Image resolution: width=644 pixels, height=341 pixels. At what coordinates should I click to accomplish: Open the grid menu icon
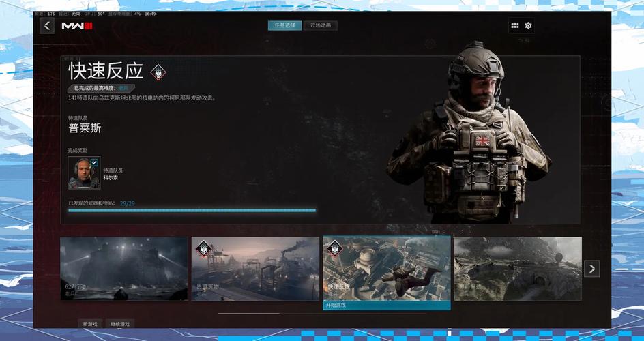click(x=514, y=25)
